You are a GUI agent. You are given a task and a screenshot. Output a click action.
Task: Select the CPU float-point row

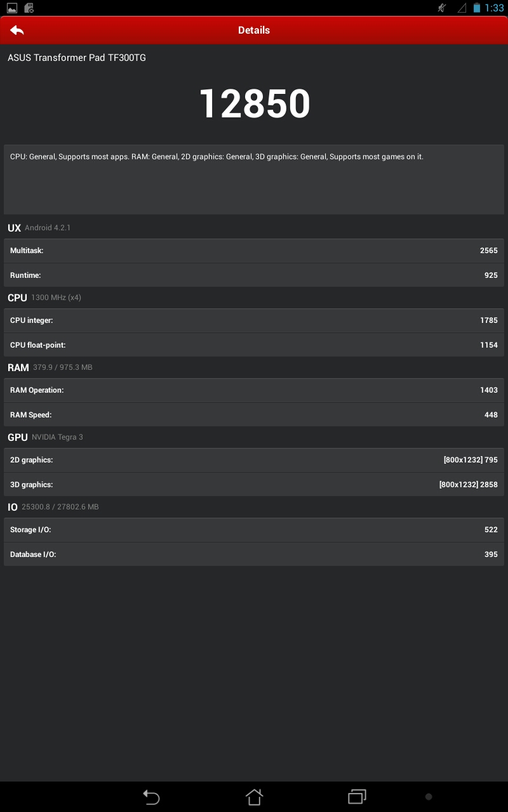254,345
